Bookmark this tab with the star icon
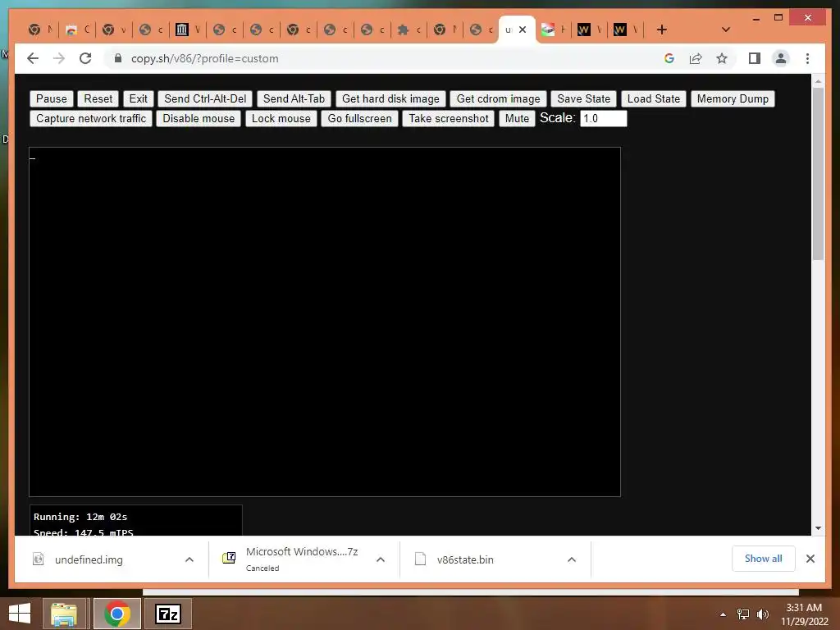 722,58
